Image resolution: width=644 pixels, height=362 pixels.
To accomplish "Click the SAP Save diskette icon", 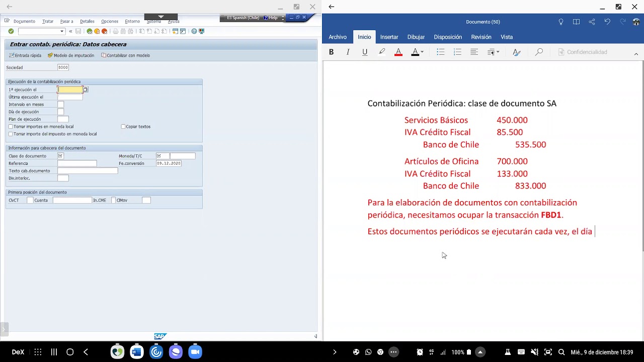I will pyautogui.click(x=78, y=31).
